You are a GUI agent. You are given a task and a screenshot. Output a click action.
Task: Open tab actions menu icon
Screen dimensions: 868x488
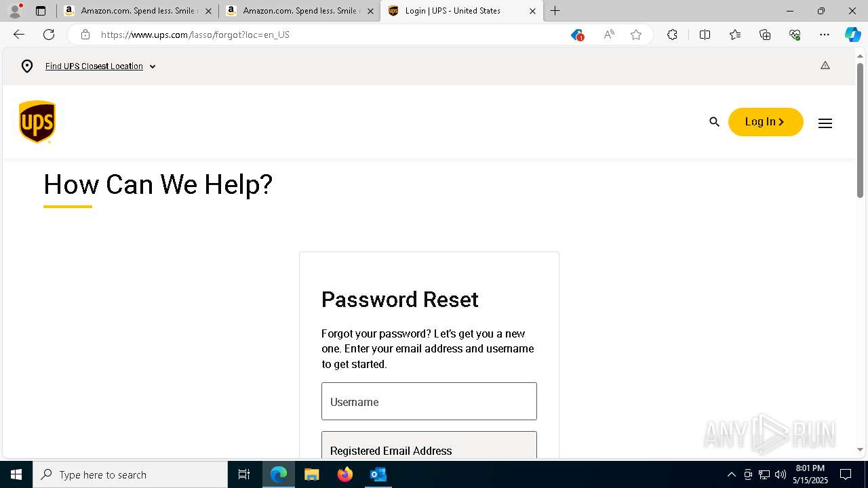pyautogui.click(x=41, y=11)
